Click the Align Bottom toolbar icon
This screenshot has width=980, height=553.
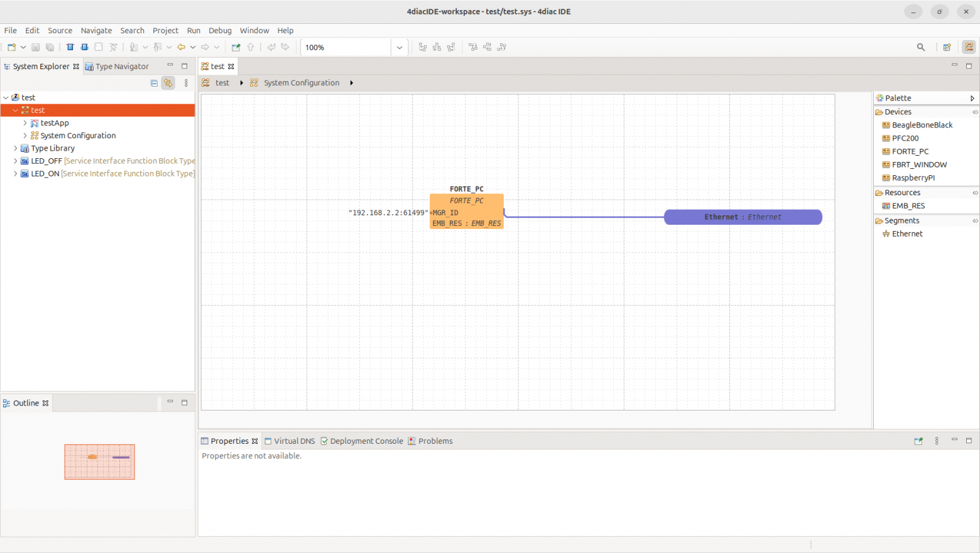point(502,47)
